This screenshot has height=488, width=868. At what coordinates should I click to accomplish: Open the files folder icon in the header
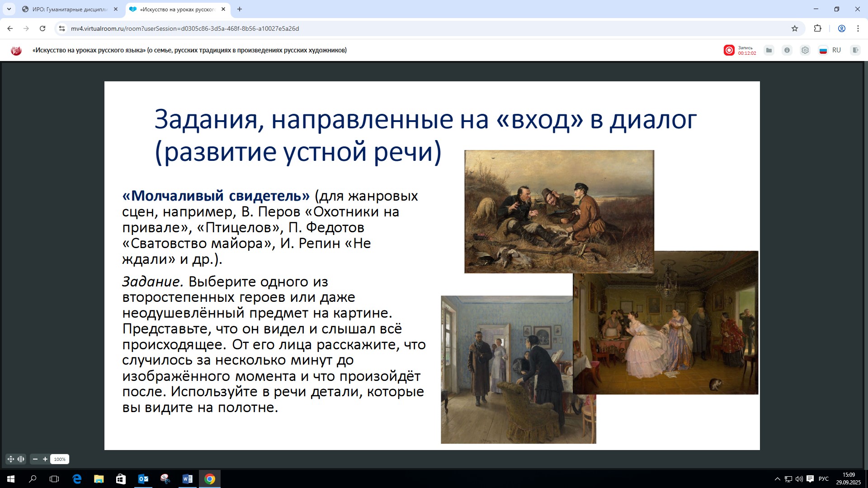coord(769,50)
